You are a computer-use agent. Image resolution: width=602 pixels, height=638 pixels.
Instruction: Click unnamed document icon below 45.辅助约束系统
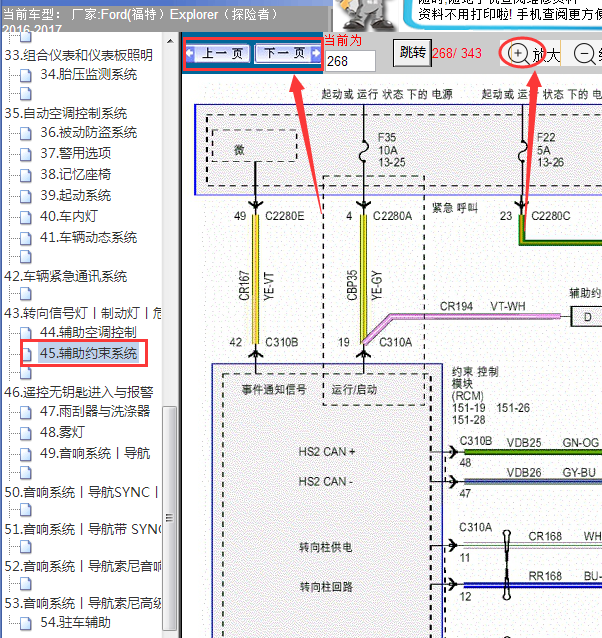26,373
